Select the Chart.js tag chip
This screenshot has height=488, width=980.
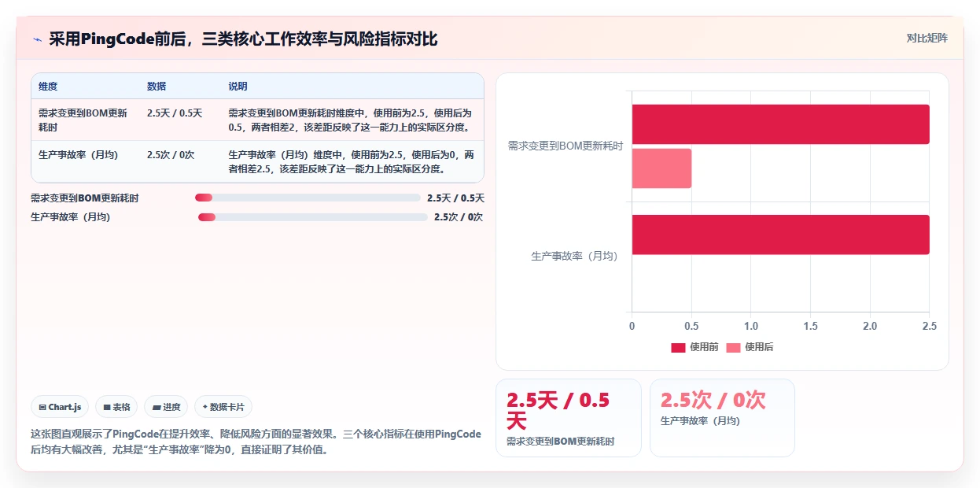point(61,407)
